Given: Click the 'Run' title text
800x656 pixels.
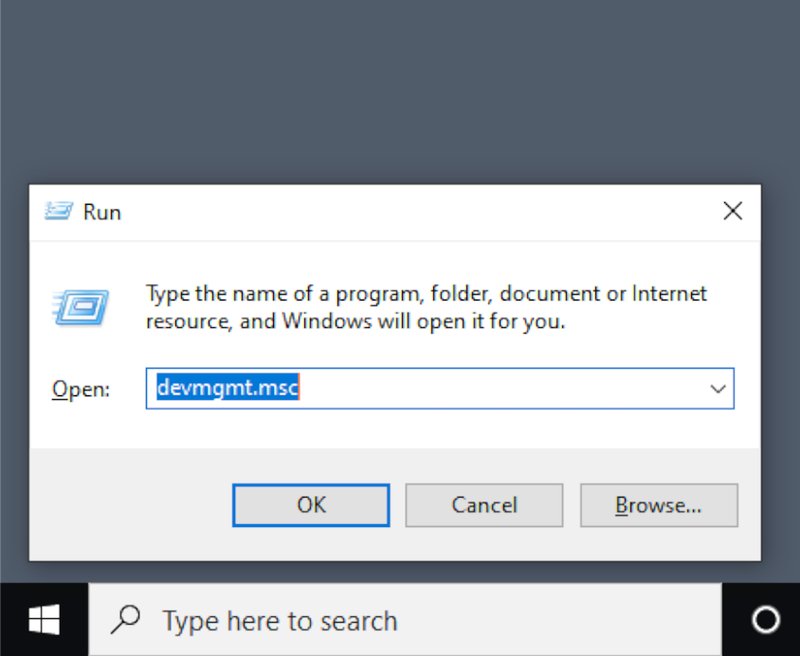Looking at the screenshot, I should (x=102, y=212).
